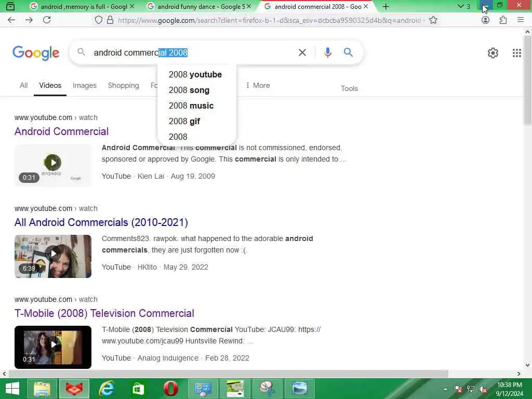Image resolution: width=532 pixels, height=399 pixels.
Task: Launch Opera from the taskbar
Action: 170,389
